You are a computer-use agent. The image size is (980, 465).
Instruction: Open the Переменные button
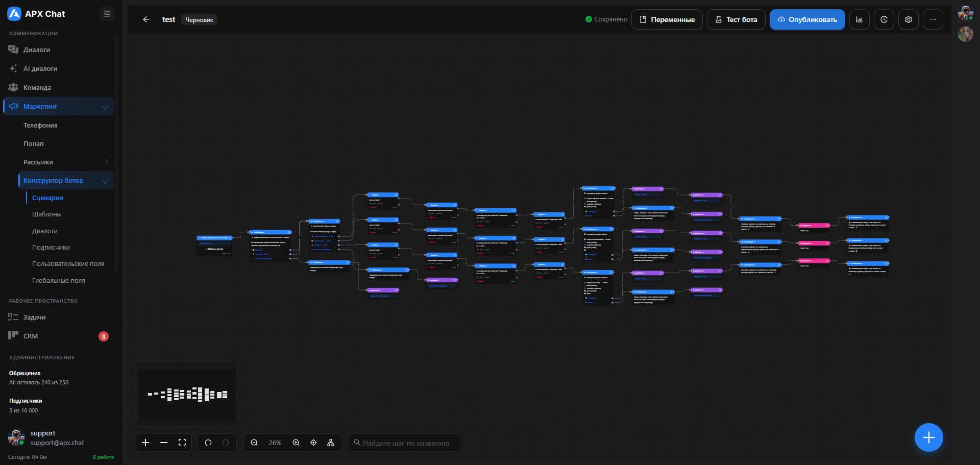[x=667, y=19]
